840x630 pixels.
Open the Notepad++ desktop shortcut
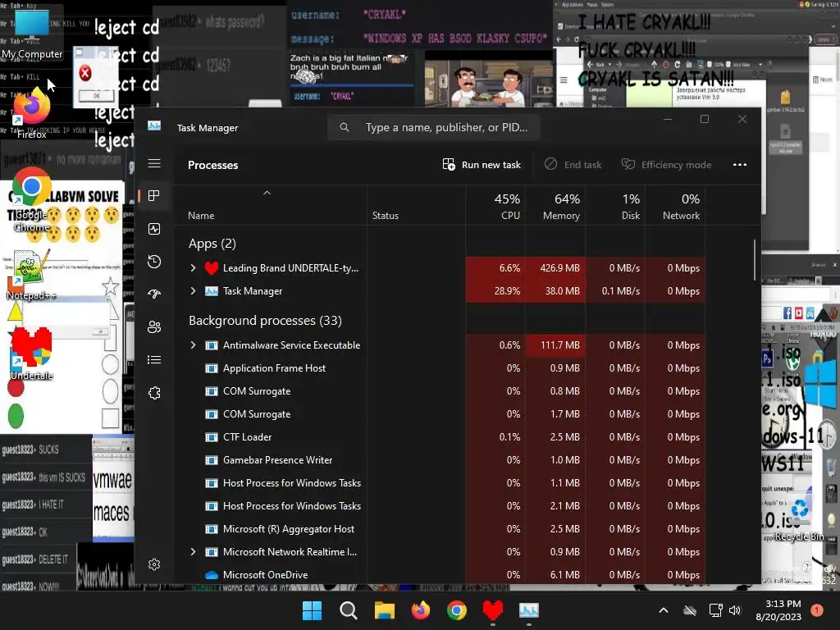[31, 276]
